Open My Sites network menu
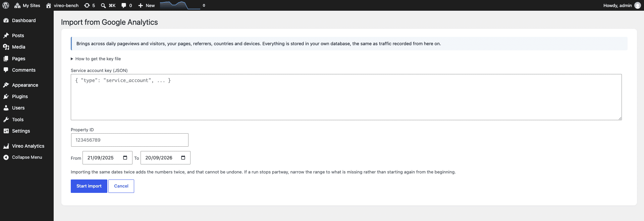 pos(27,5)
